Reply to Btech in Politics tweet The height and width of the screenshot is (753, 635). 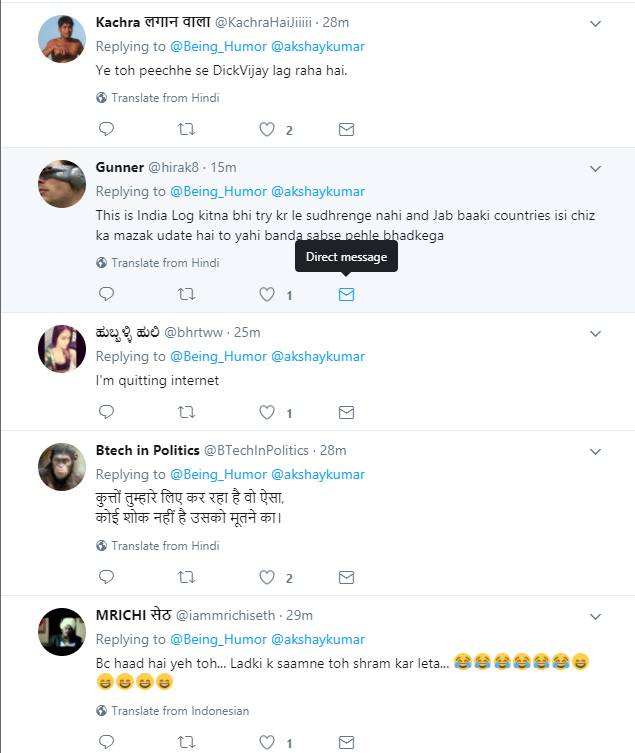click(107, 577)
